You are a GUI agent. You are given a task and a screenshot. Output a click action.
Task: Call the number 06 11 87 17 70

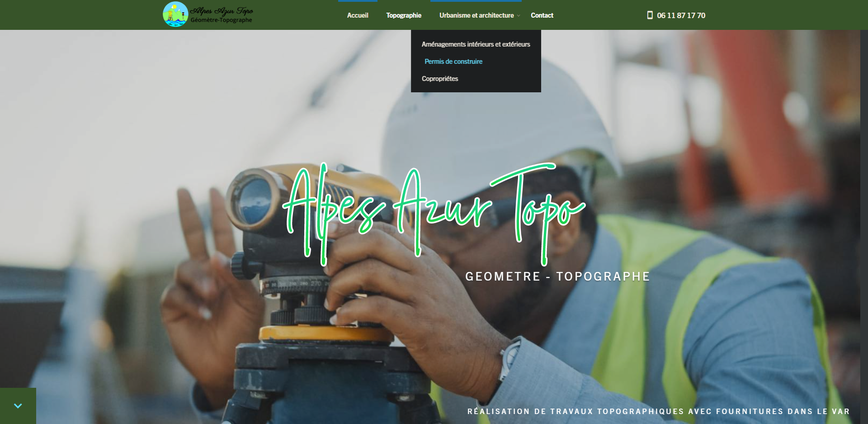click(681, 15)
